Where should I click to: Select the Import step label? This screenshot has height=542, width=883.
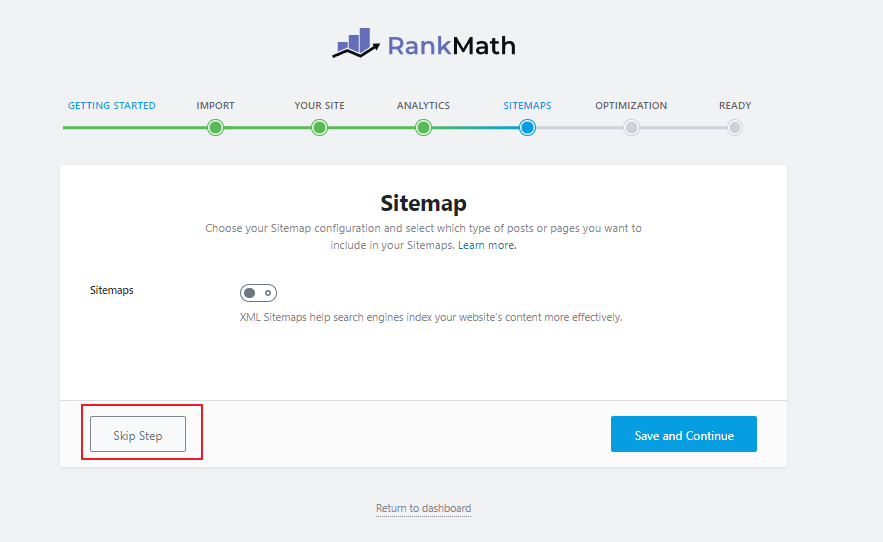215,105
